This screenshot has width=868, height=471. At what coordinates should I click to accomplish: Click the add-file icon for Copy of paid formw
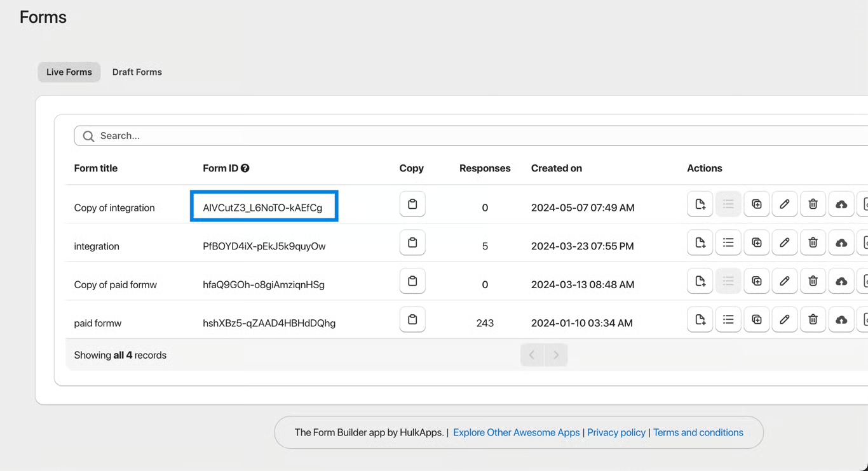pyautogui.click(x=700, y=281)
